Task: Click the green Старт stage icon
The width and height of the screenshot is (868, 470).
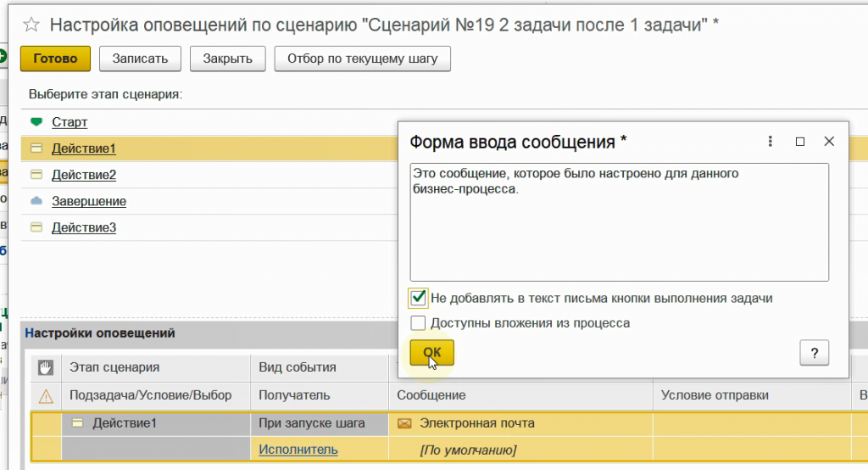Action: coord(36,122)
